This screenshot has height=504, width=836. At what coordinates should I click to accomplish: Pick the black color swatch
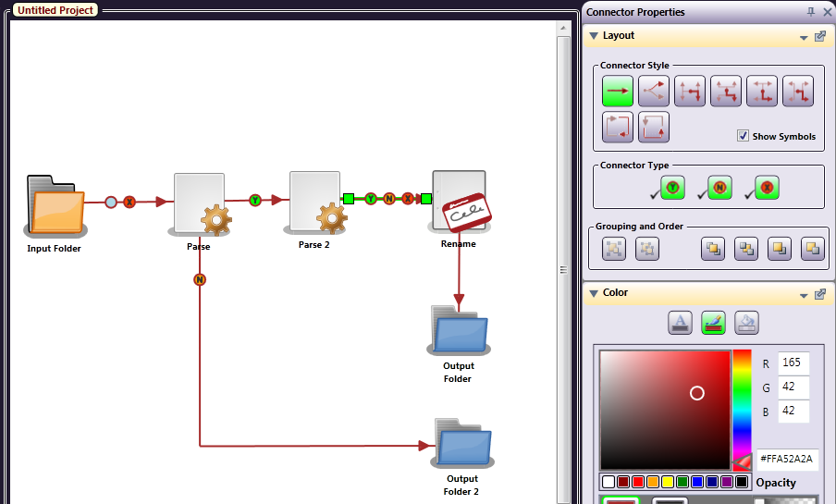[742, 482]
